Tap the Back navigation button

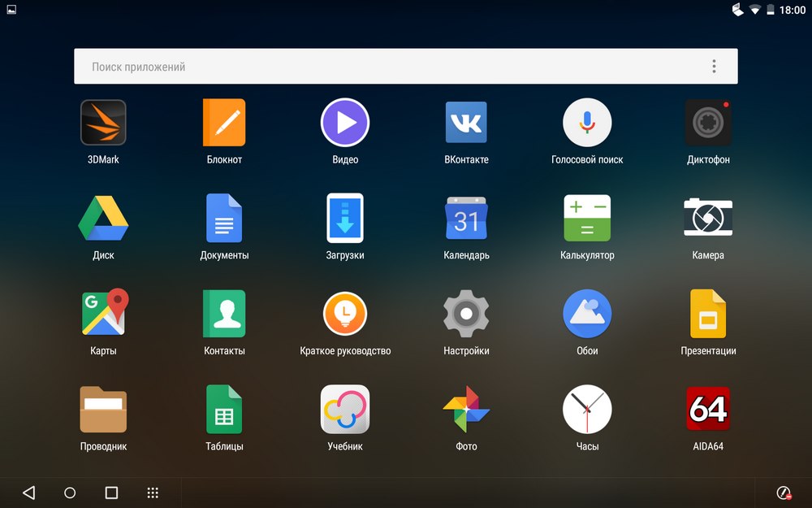pos(29,493)
